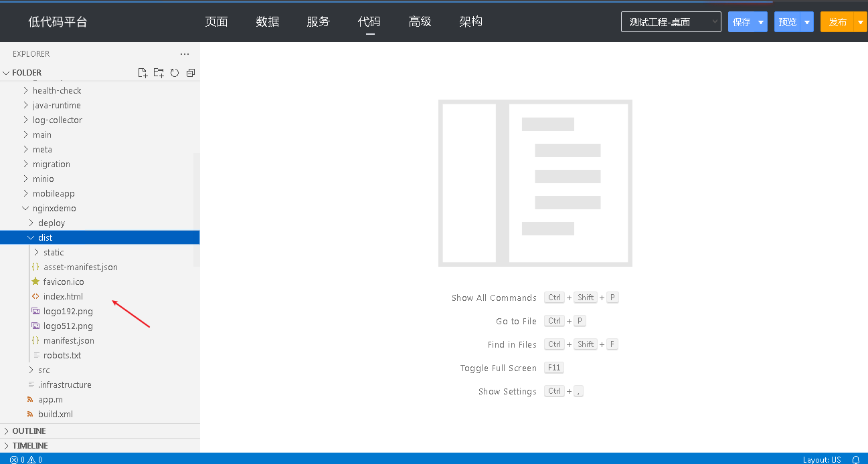Open the 服务 tab
Image resolution: width=868 pixels, height=464 pixels.
click(x=318, y=21)
